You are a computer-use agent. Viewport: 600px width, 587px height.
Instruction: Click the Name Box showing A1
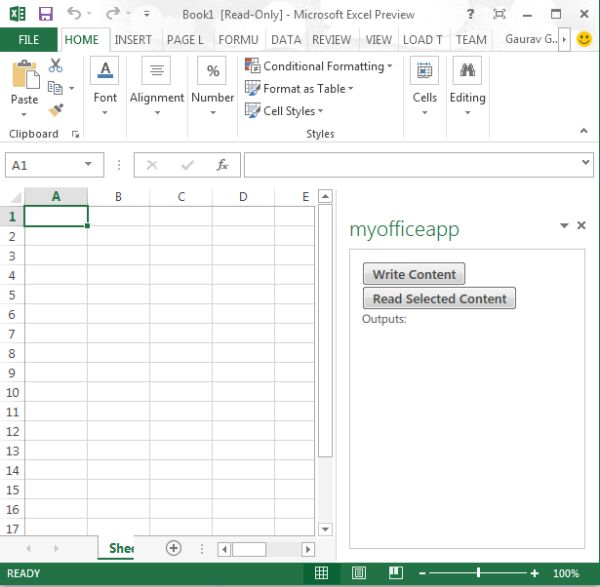[x=54, y=165]
